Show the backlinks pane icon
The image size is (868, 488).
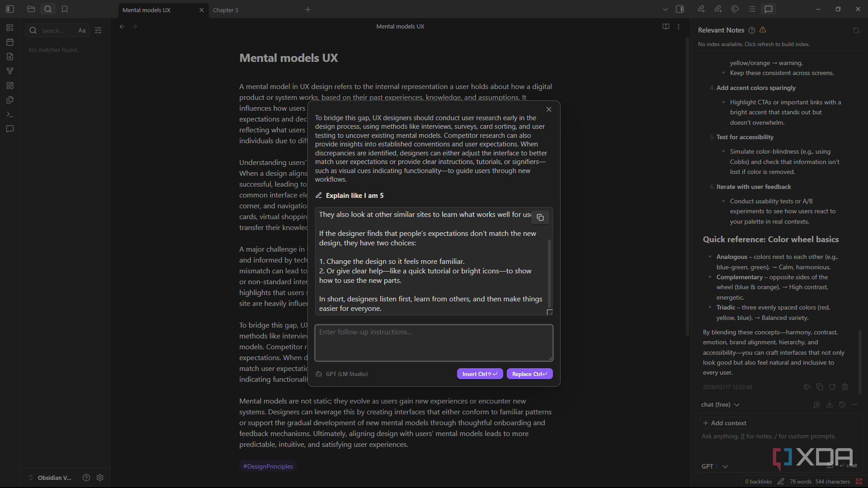click(x=701, y=9)
